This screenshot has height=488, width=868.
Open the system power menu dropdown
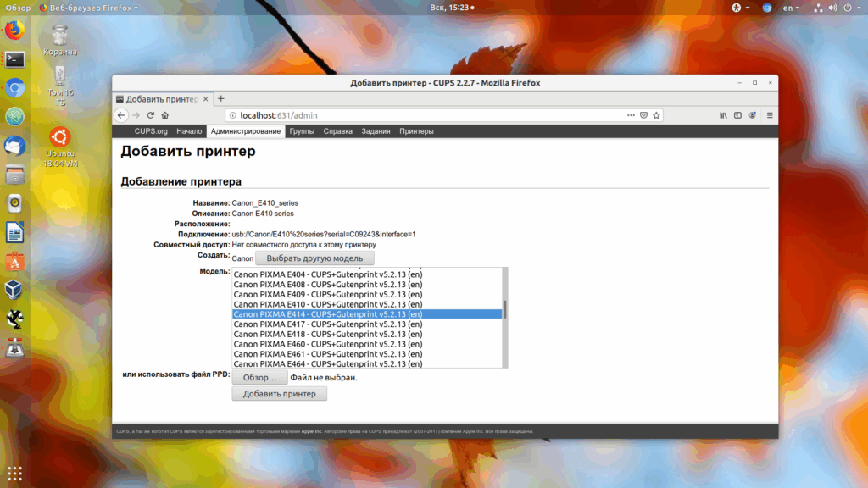point(852,8)
